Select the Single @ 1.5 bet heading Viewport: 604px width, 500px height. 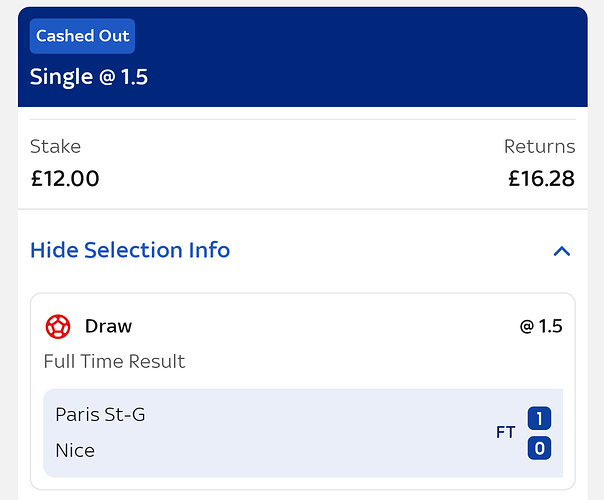coord(89,77)
